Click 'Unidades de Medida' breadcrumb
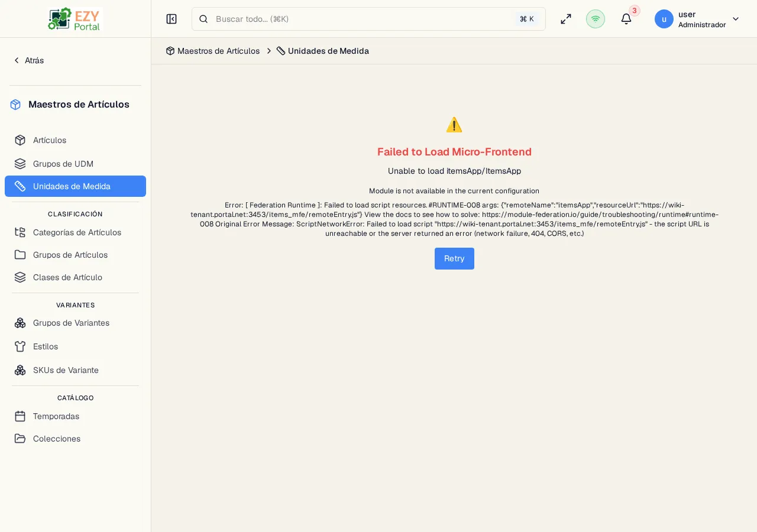This screenshot has width=757, height=532. click(x=328, y=51)
